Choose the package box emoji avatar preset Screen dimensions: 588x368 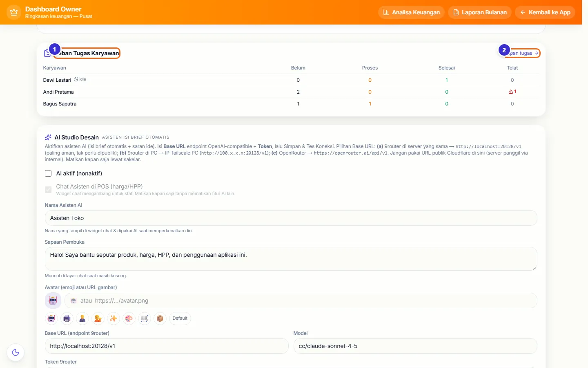coord(160,319)
